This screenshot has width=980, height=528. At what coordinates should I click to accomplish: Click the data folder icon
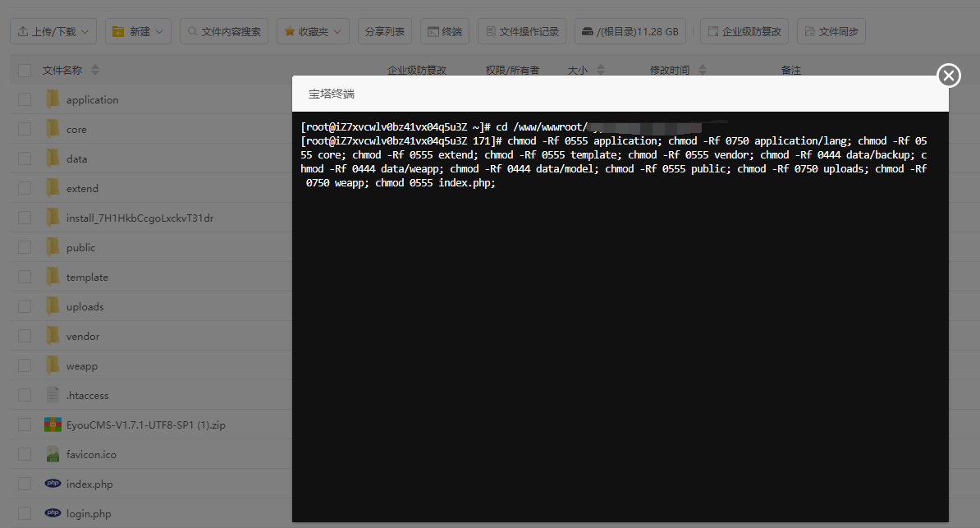click(x=53, y=159)
